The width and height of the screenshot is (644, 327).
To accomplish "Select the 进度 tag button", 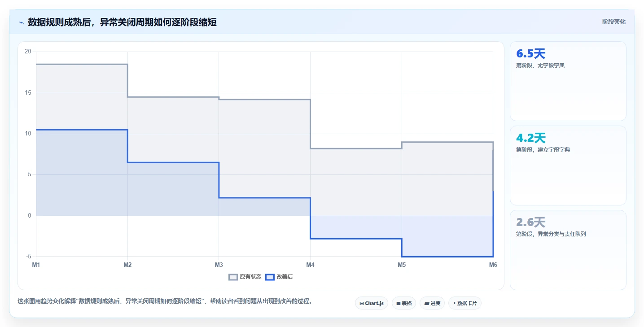I will 432,303.
